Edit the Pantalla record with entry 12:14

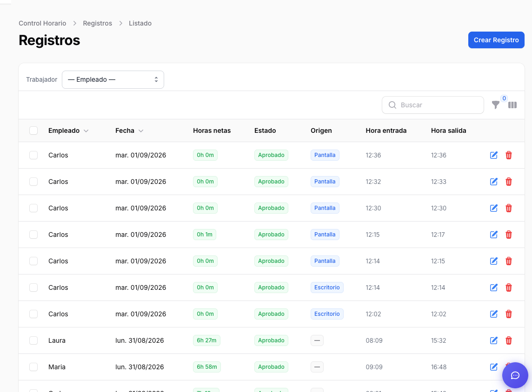[x=494, y=261]
